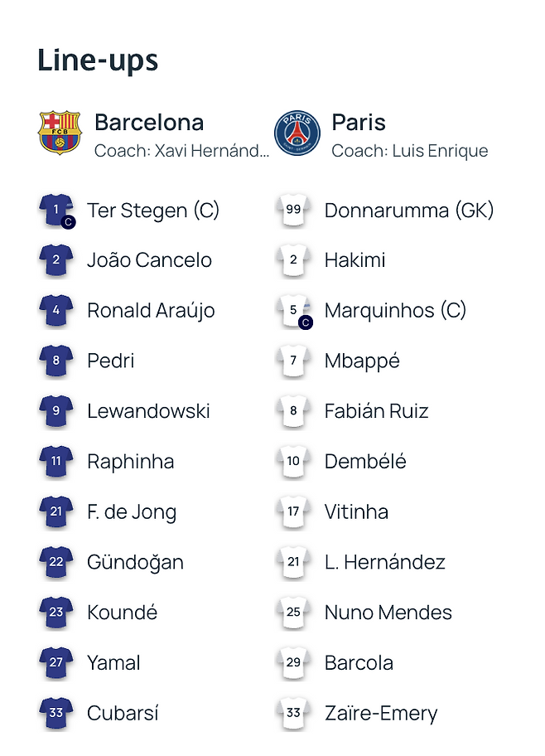Select player João Cancelo
The width and height of the screenshot is (545, 756).
[x=149, y=260]
